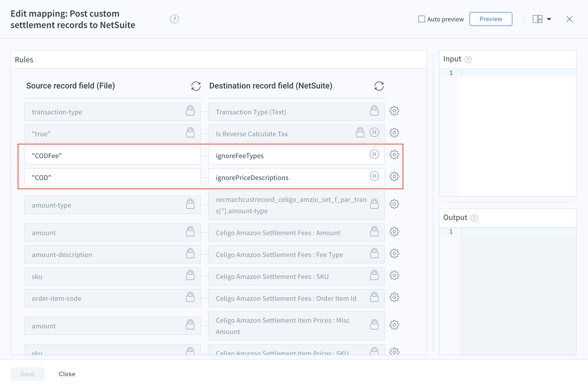
Task: Edit the "CODFee" source field
Action: click(112, 156)
